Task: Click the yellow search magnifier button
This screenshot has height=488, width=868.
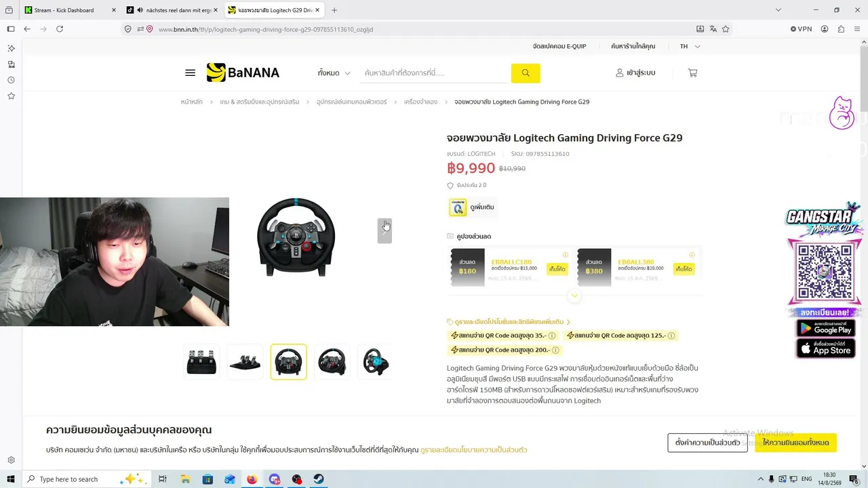Action: coord(526,73)
